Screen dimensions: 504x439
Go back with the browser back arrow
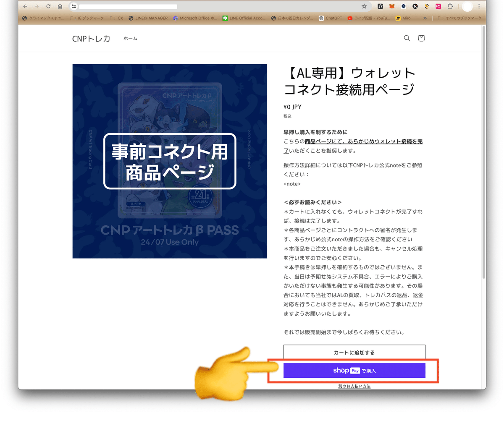pos(25,6)
